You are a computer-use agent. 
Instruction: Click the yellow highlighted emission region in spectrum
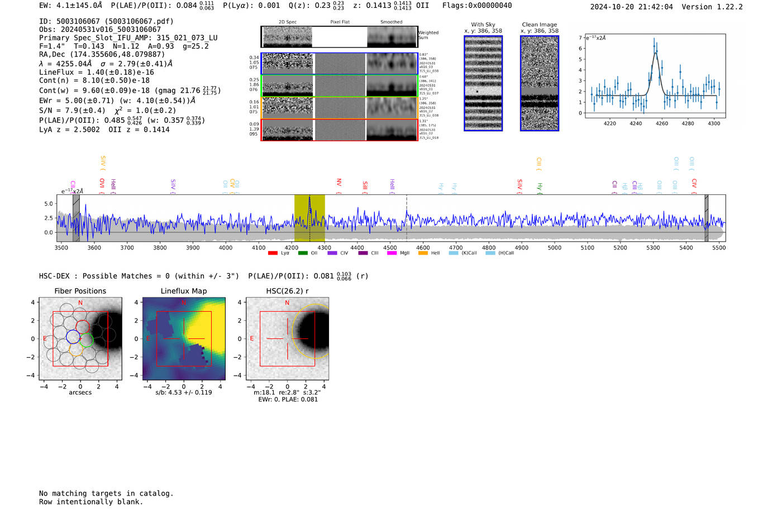coord(309,218)
